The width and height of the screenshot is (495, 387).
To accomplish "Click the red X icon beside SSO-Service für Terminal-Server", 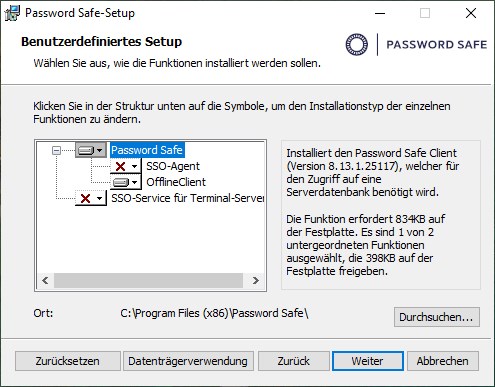I will [x=85, y=198].
